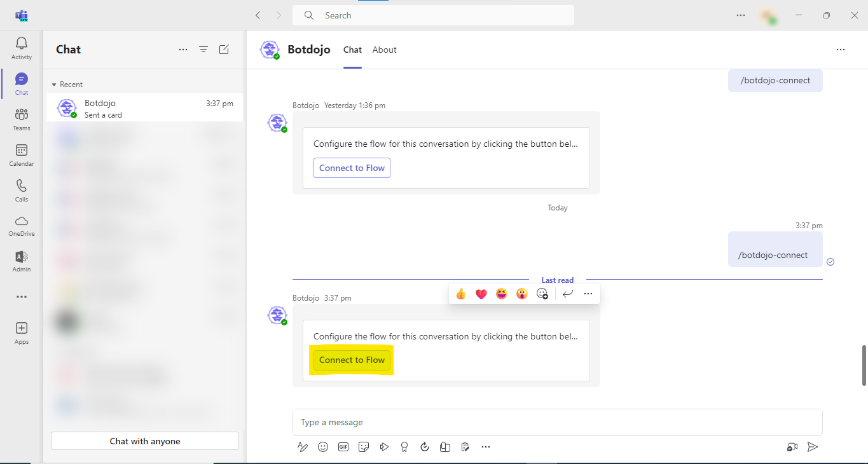868x464 pixels.
Task: Open the Chat section in the sidebar
Action: 22,84
